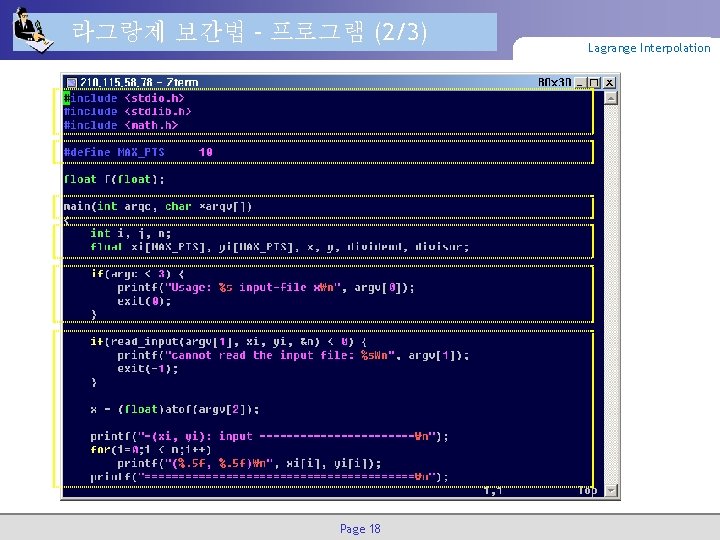Image resolution: width=720 pixels, height=540 pixels.
Task: Click the 'Usage: %s input-file x' printf line
Action: (x=266, y=288)
